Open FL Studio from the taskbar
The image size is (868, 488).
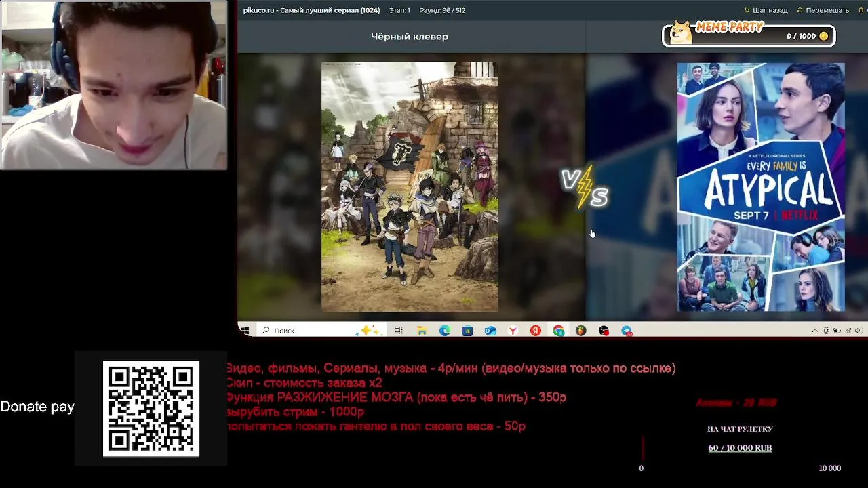click(581, 331)
